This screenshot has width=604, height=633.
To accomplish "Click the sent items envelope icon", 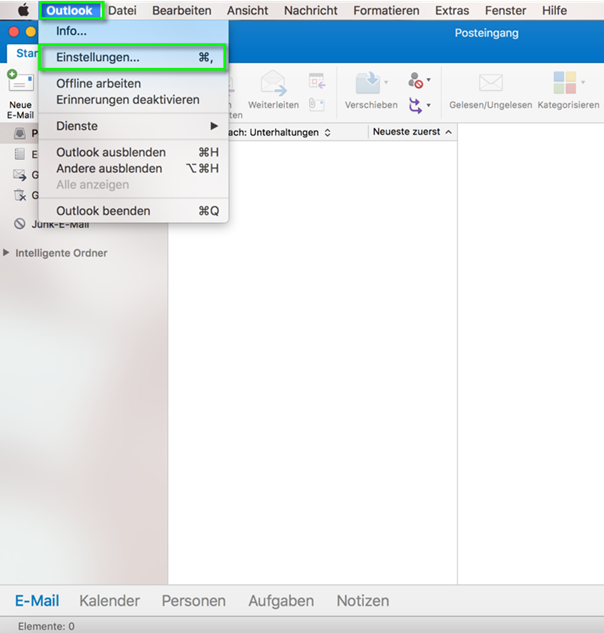I will 20,175.
